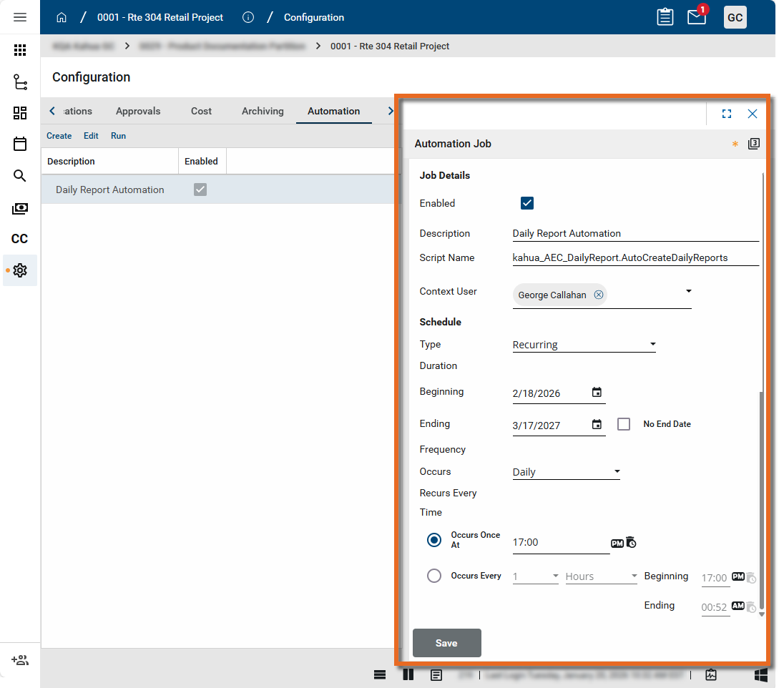Image resolution: width=784 pixels, height=688 pixels.
Task: Switch to the Archiving tab
Action: click(263, 111)
